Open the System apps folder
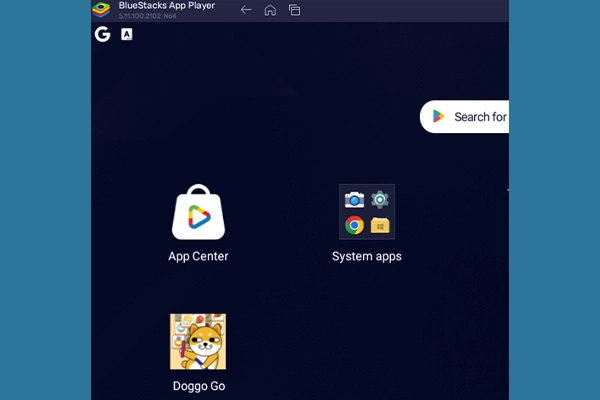This screenshot has height=400, width=600. 367,212
